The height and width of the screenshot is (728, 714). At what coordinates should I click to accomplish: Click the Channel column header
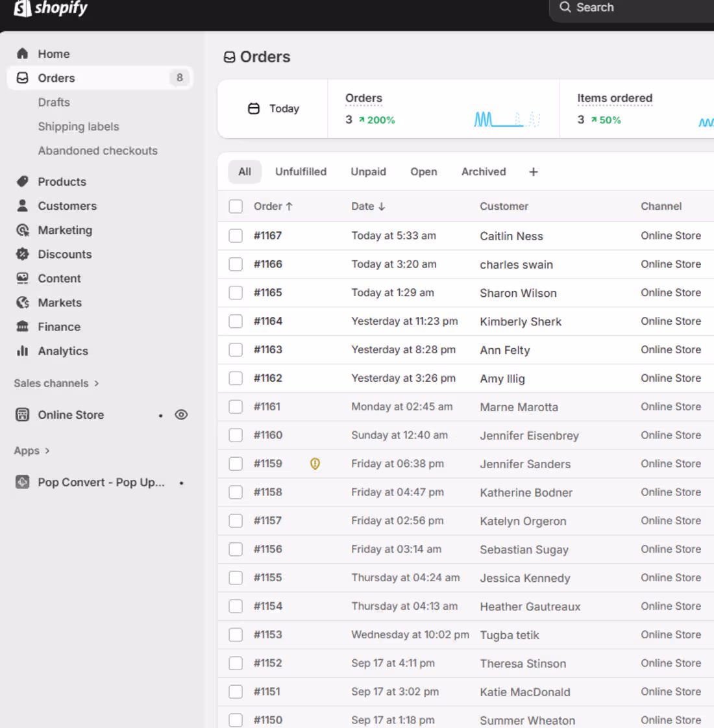pyautogui.click(x=661, y=206)
